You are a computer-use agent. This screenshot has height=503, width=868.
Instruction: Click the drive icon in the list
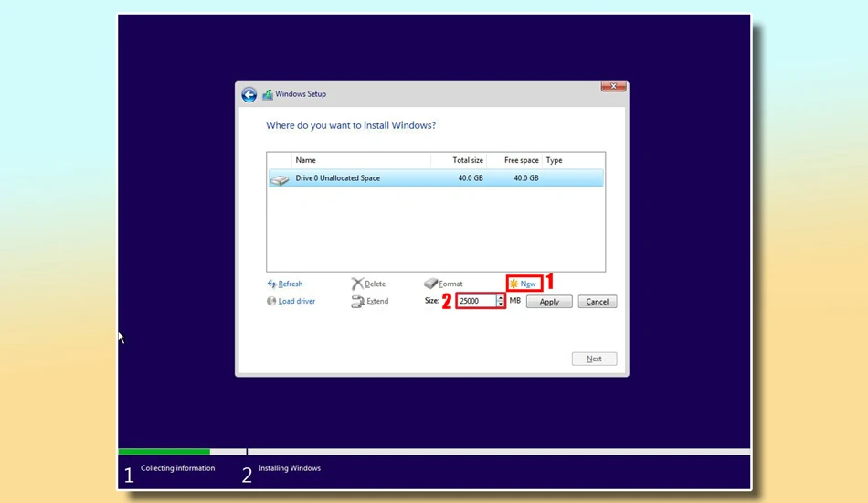(280, 179)
